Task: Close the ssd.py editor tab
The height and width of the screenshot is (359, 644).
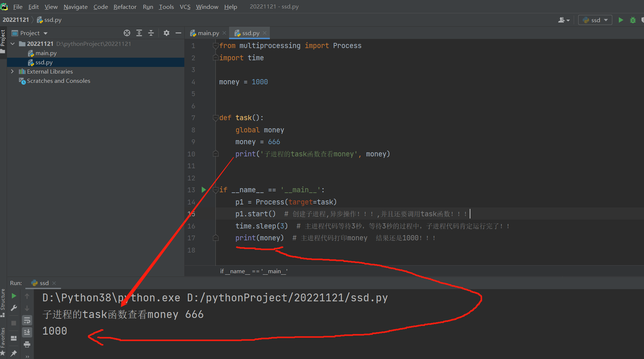Action: (x=265, y=33)
